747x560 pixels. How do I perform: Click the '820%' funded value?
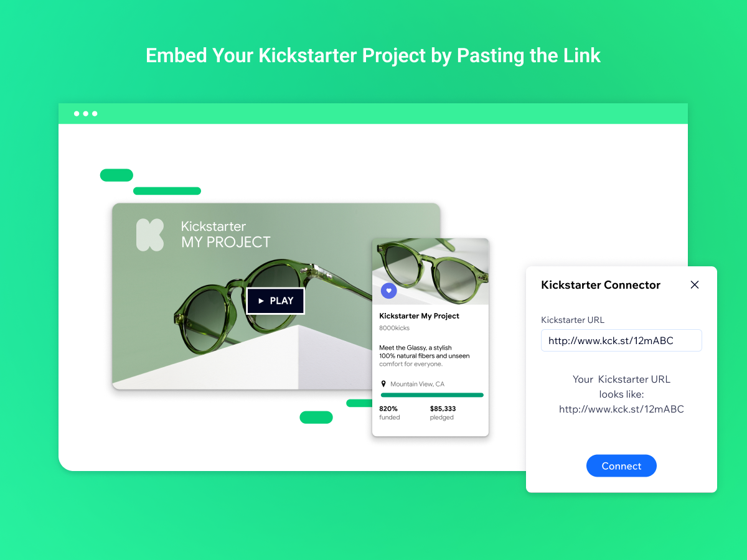click(x=388, y=409)
